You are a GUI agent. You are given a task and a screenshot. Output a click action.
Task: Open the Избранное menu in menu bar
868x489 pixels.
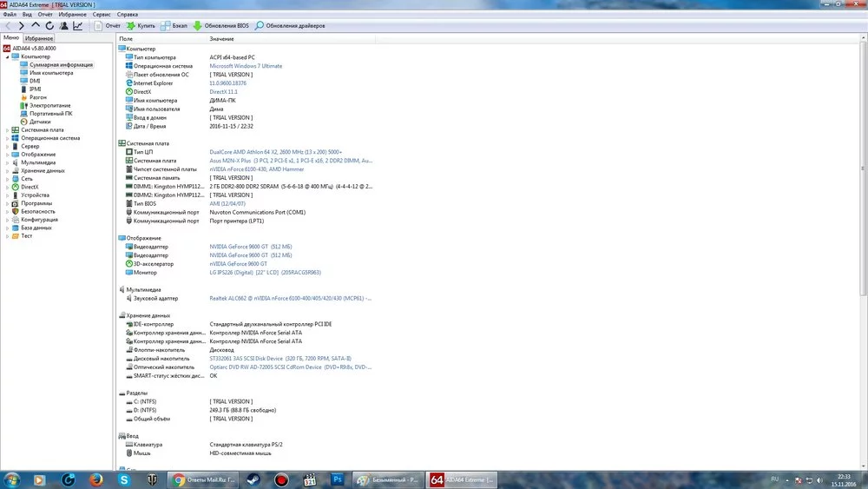73,15
